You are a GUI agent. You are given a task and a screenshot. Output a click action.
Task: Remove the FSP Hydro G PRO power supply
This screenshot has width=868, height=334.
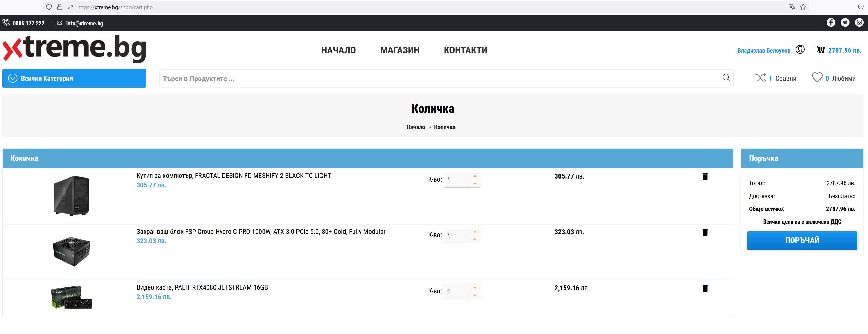705,232
